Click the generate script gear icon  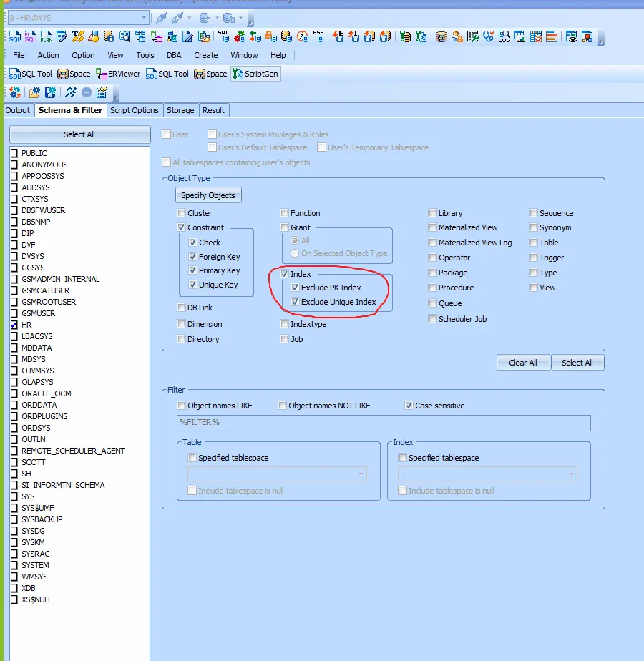(15, 92)
